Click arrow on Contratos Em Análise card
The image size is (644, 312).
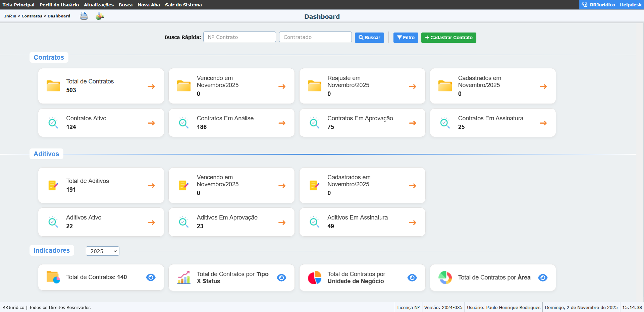click(x=282, y=123)
